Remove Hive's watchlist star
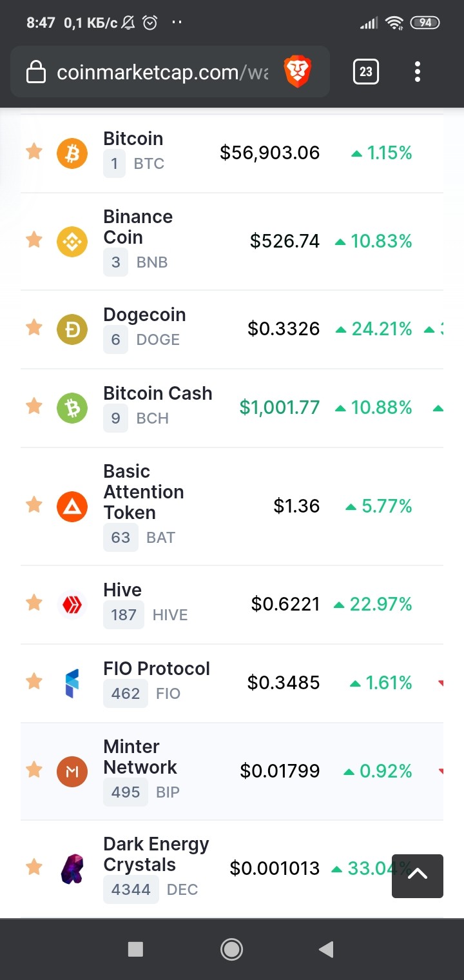The width and height of the screenshot is (464, 980). (34, 603)
